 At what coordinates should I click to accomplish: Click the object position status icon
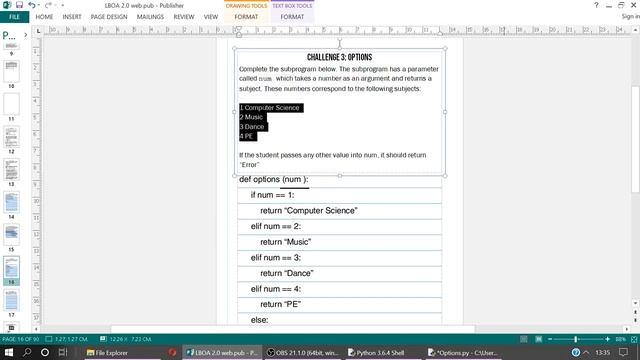49,339
